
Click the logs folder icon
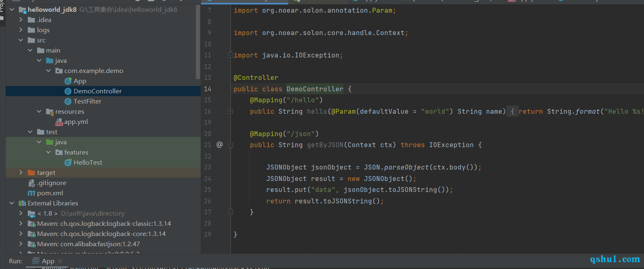[31, 30]
